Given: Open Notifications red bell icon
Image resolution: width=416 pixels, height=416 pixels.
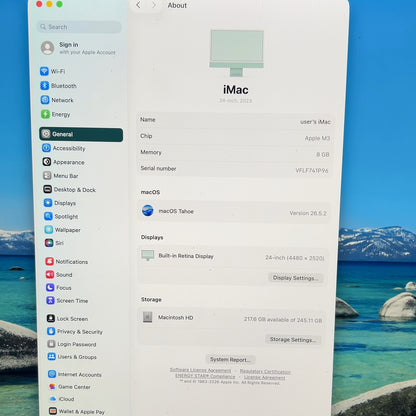Looking at the screenshot, I should coord(50,261).
